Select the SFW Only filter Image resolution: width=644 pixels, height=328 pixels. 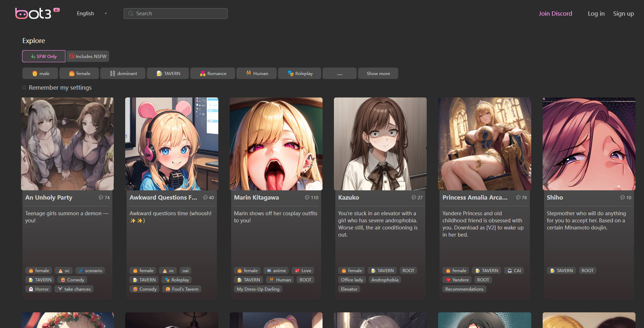[x=44, y=56]
